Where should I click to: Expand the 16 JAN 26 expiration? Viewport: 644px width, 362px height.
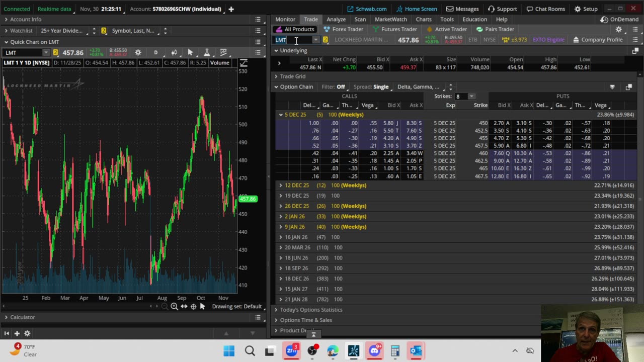coord(281,237)
